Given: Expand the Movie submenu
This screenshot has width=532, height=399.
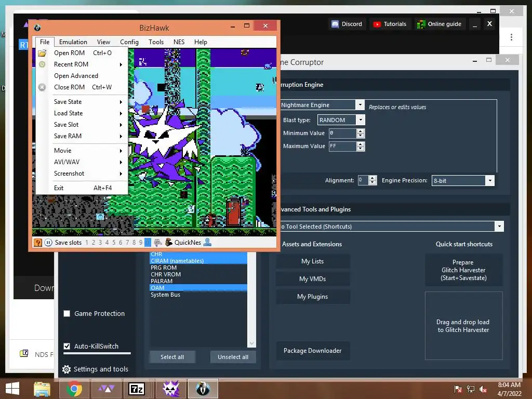Looking at the screenshot, I should [x=121, y=151].
